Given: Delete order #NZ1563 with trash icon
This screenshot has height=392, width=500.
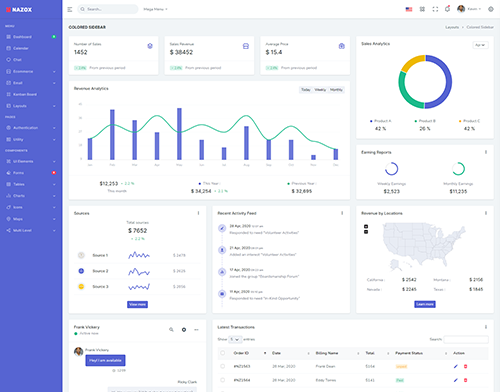Looking at the screenshot, I should 466,366.
